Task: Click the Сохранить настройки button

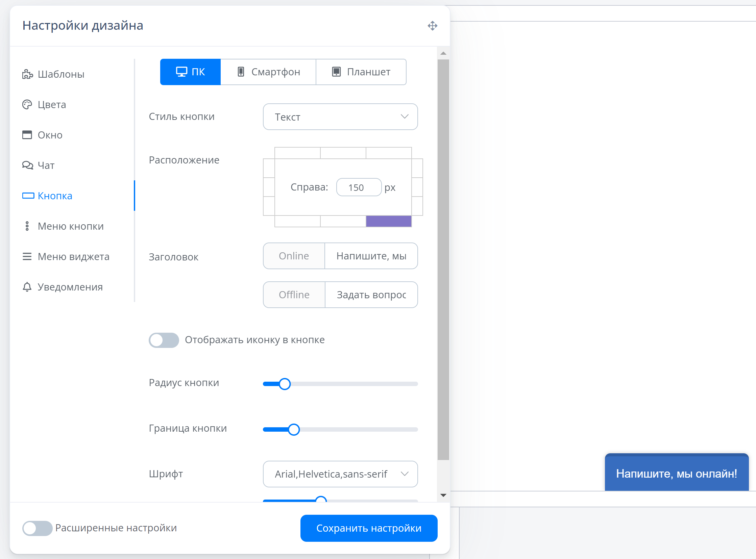Action: coord(369,528)
